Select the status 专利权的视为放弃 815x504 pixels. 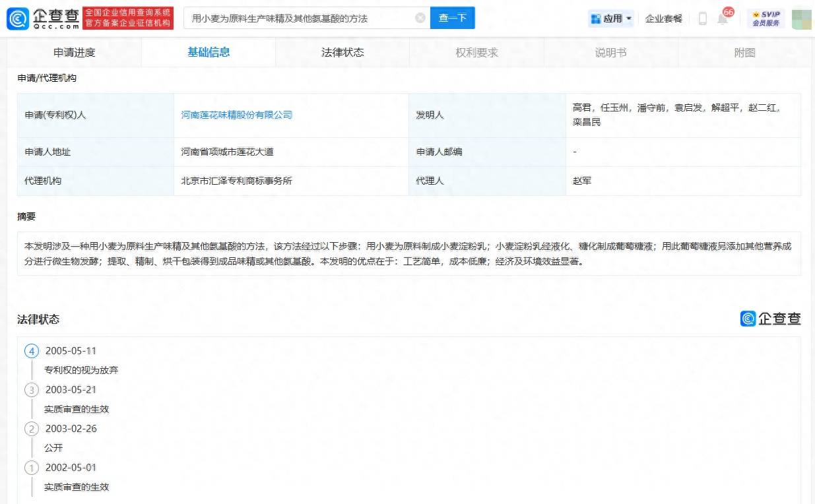81,370
